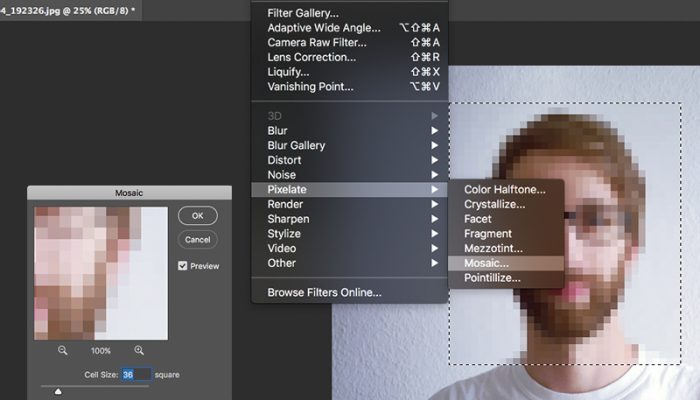Open Camera Raw Filter
Screen dimensions: 700x400
(x=350, y=42)
